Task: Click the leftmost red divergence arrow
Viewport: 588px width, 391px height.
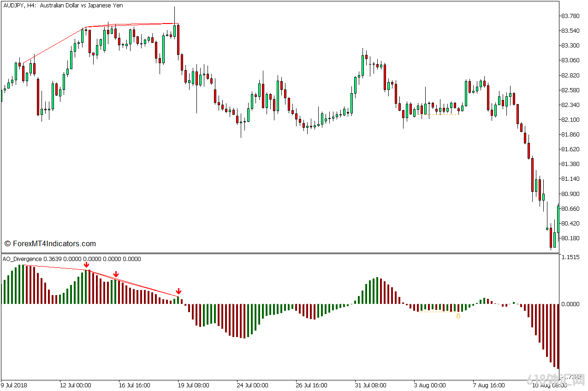Action: [86, 265]
